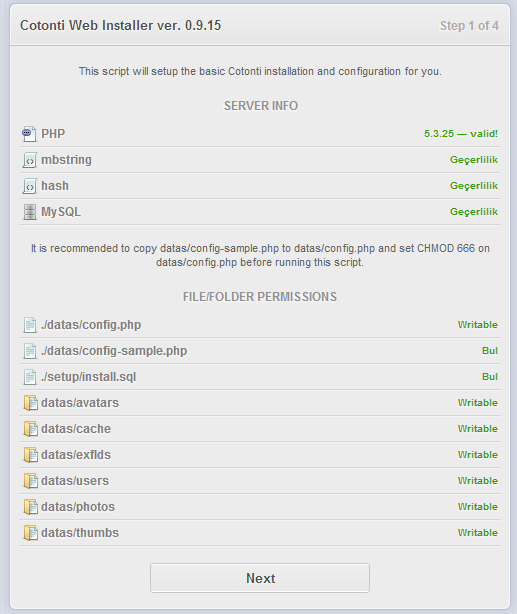Click the Cotonti Web Installer title
The width and height of the screenshot is (517, 614).
click(x=121, y=25)
